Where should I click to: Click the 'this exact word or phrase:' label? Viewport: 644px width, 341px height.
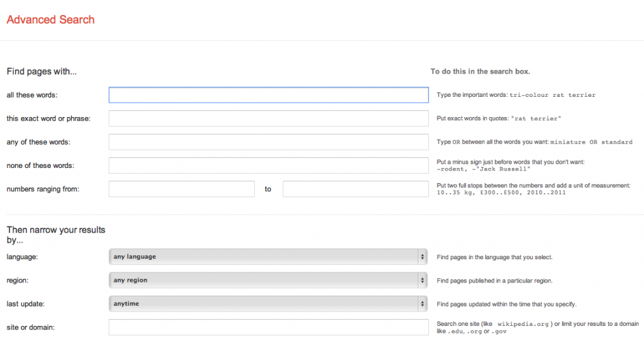pyautogui.click(x=48, y=118)
